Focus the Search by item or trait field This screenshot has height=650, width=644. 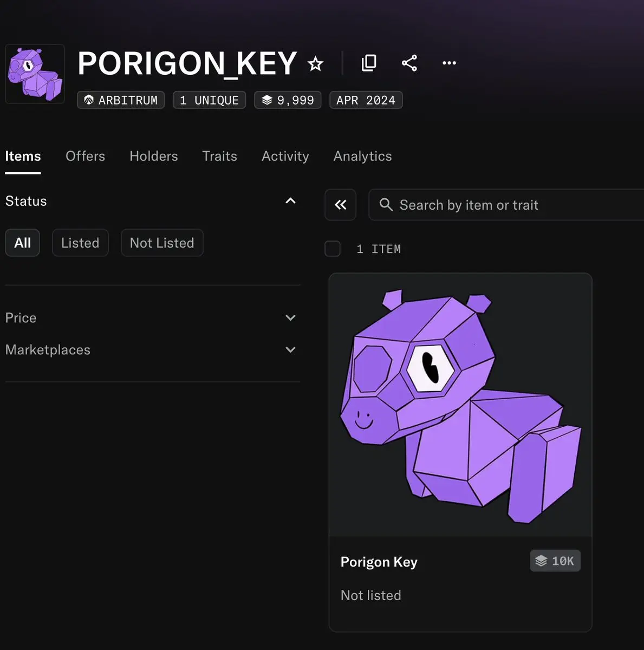pyautogui.click(x=506, y=205)
